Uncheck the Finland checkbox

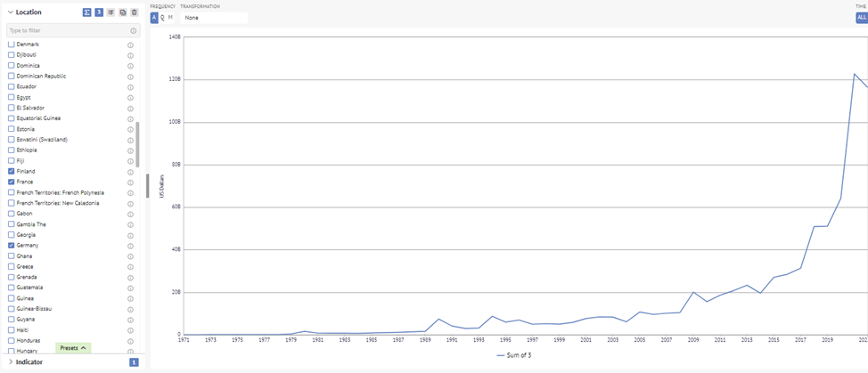tap(11, 171)
